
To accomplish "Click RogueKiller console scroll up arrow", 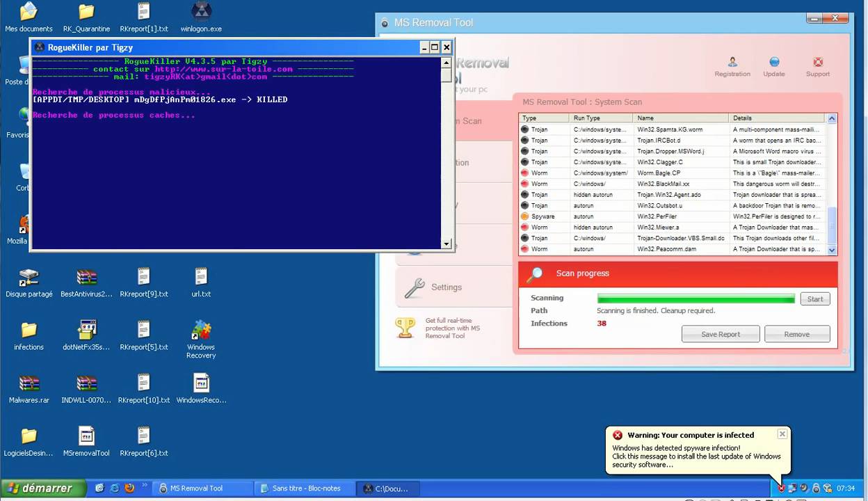I will [447, 63].
